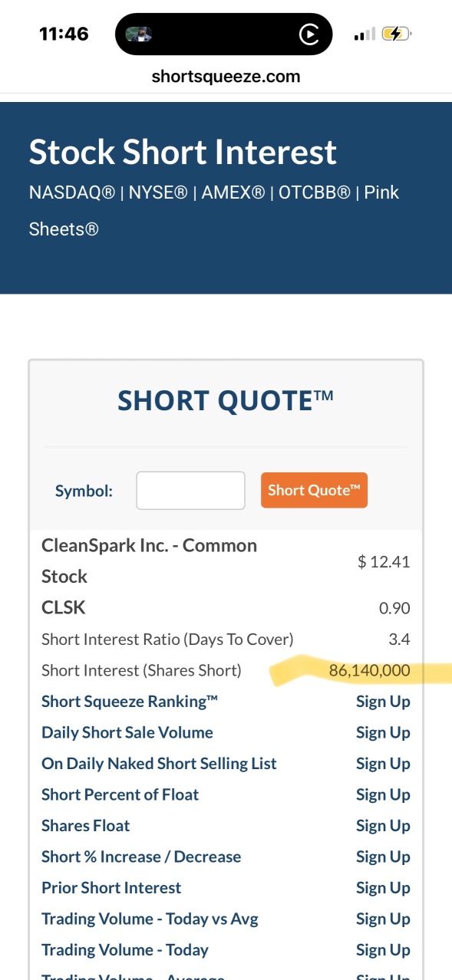Tap the shortsqueeze.com address bar
The width and height of the screenshot is (452, 980).
(226, 77)
